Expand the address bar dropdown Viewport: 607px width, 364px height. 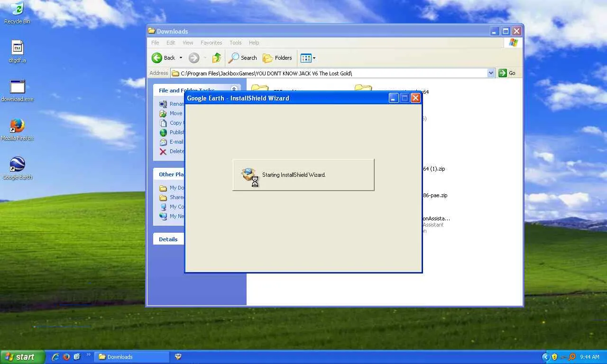pyautogui.click(x=491, y=73)
